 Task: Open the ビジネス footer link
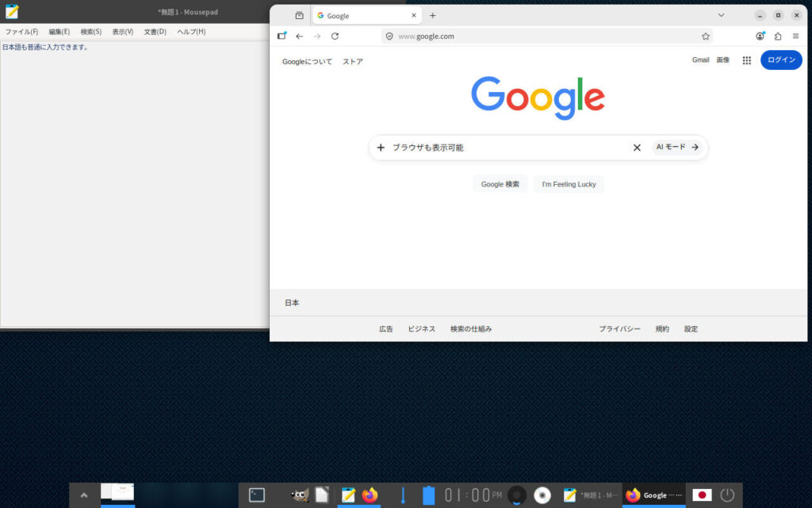(422, 329)
